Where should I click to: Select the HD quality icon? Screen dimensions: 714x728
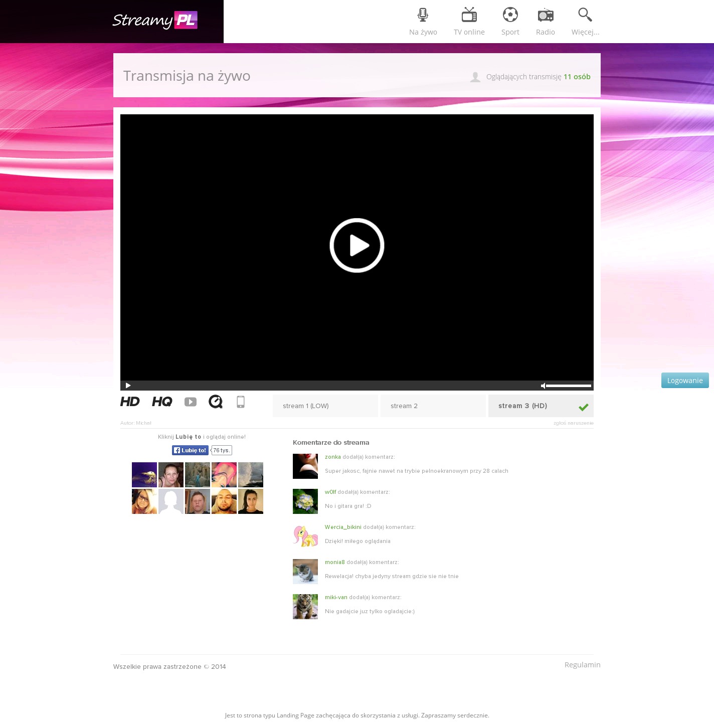130,402
